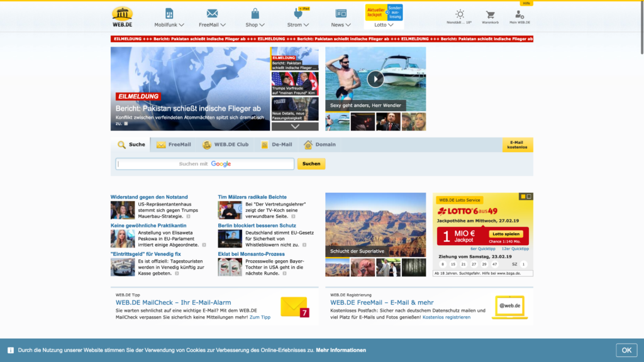This screenshot has width=644, height=362.
Task: Expand the Lotto dropdown arrow
Action: (391, 25)
